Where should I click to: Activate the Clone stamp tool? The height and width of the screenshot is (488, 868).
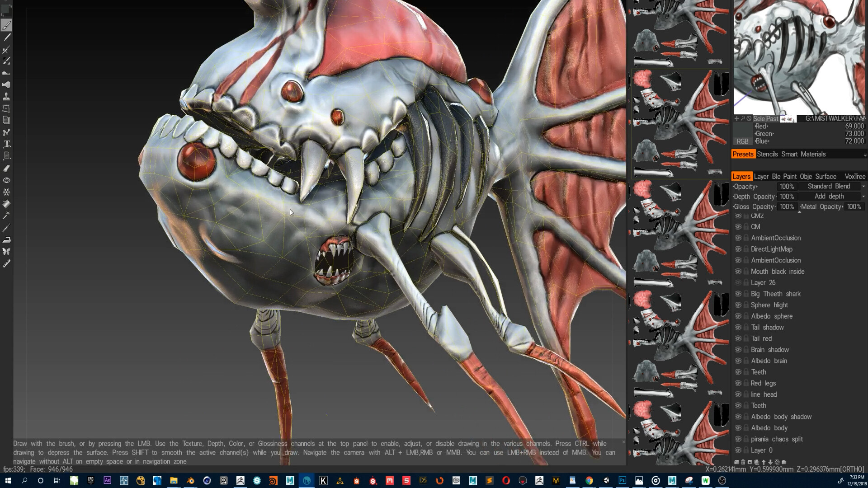coord(6,97)
